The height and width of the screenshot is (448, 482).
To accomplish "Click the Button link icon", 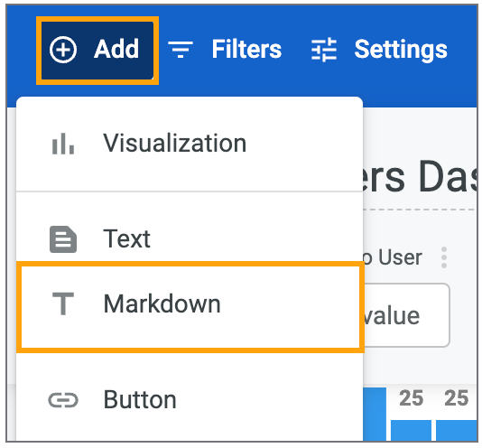I will (63, 400).
